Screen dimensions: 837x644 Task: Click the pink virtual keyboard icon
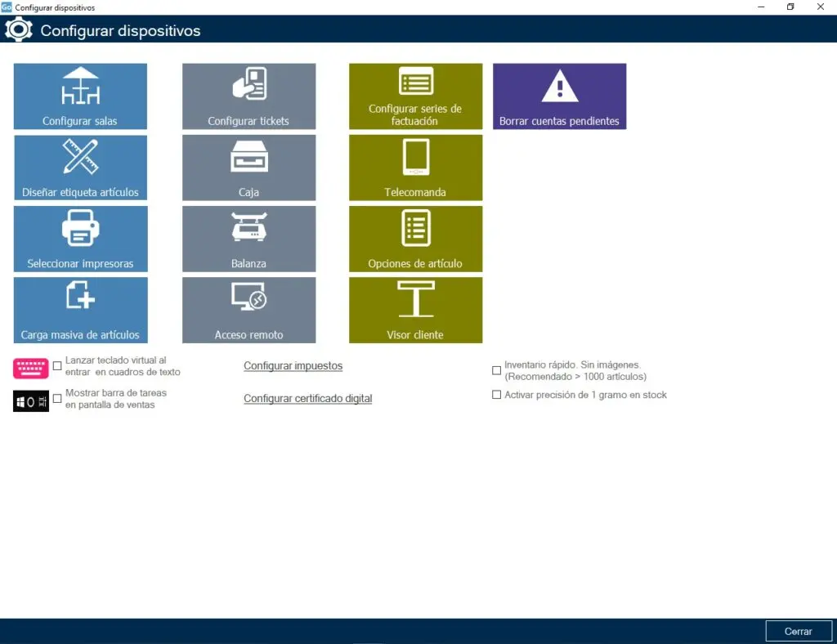[31, 368]
